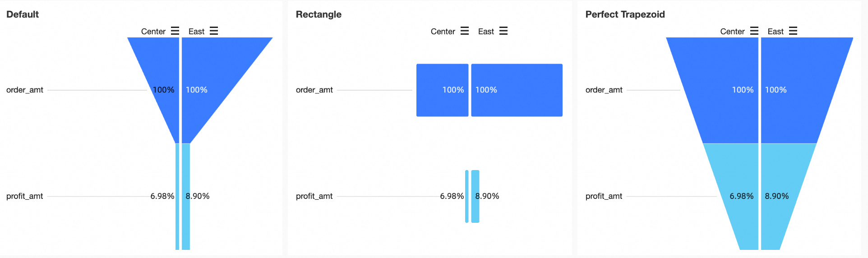Click the Center column label in Default chart
Image resolution: width=868 pixels, height=258 pixels.
click(x=153, y=31)
